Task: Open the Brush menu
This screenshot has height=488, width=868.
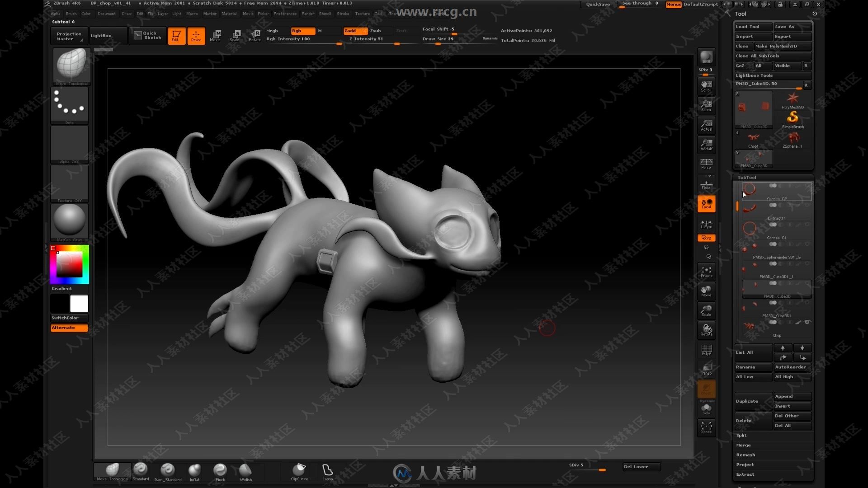Action: point(71,14)
